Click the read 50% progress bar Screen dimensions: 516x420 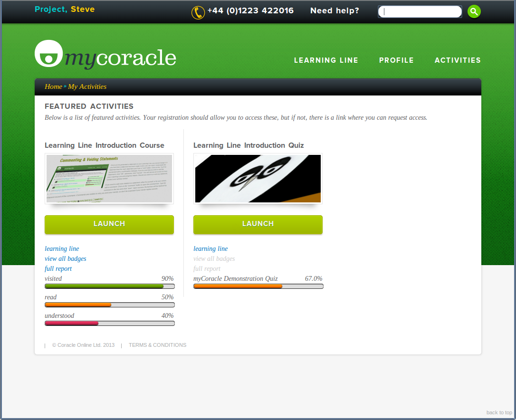coord(110,305)
